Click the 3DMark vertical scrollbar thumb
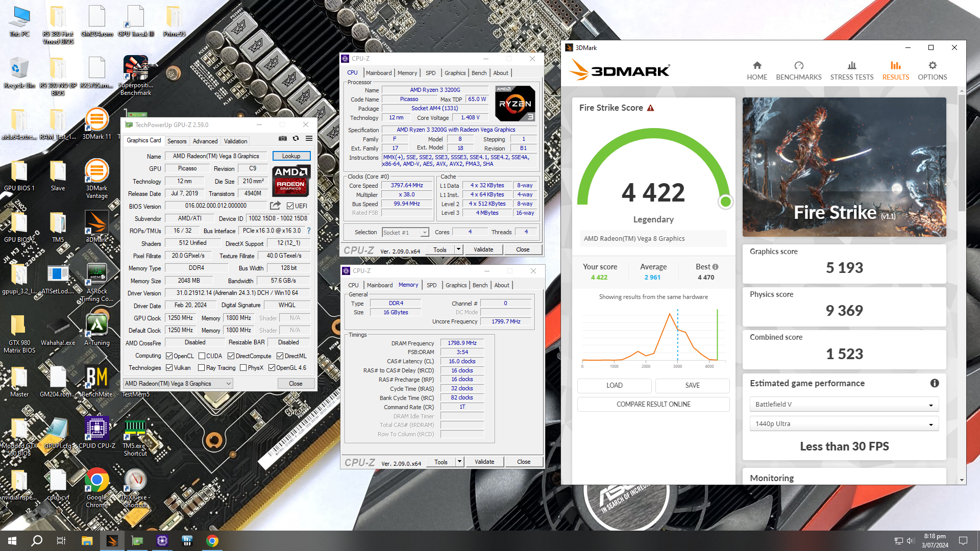 point(962,153)
